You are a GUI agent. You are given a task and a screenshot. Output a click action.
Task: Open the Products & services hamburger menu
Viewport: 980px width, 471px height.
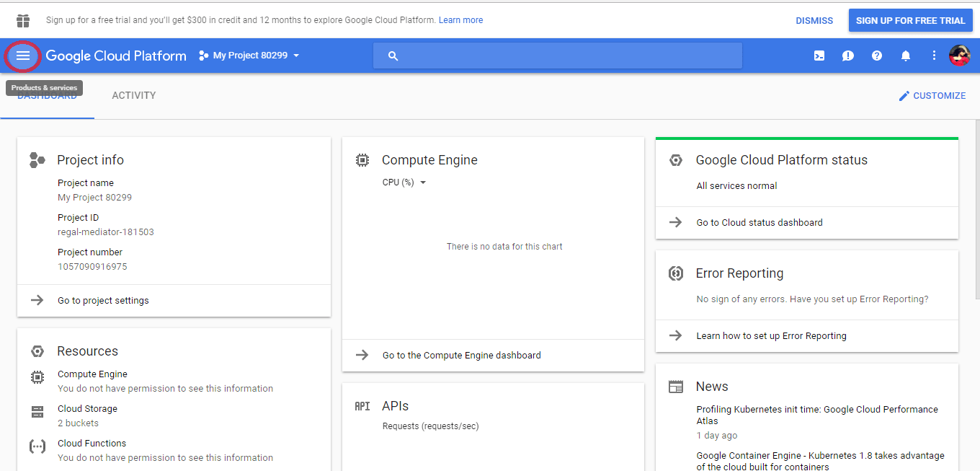tap(23, 56)
